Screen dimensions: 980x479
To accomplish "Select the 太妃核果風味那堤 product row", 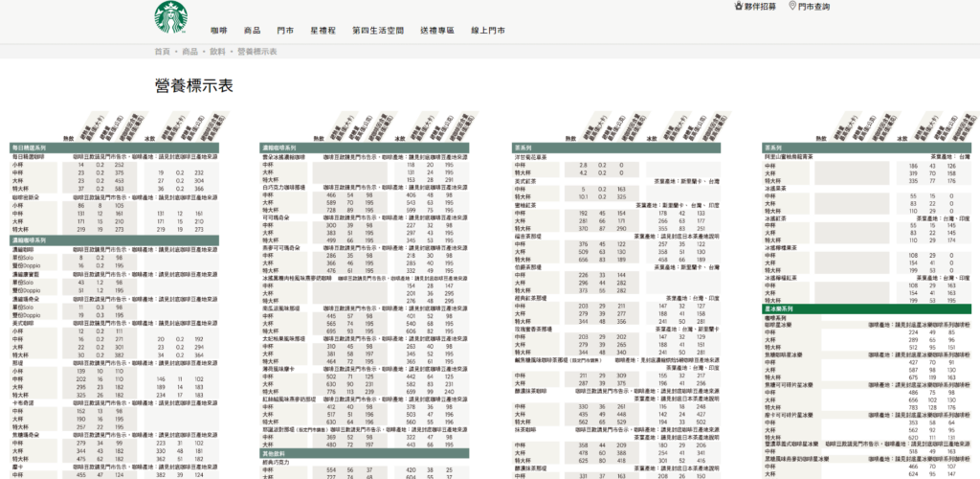I will pos(365,338).
